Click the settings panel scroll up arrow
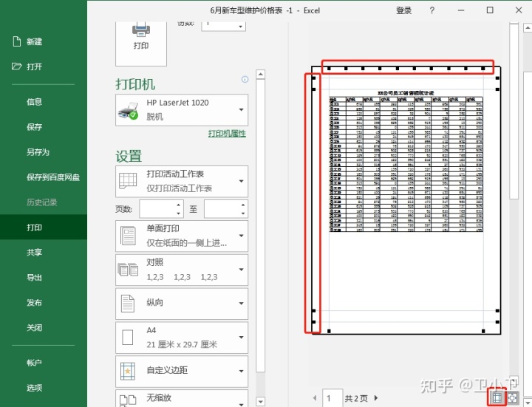This screenshot has height=407, width=532. [260, 75]
